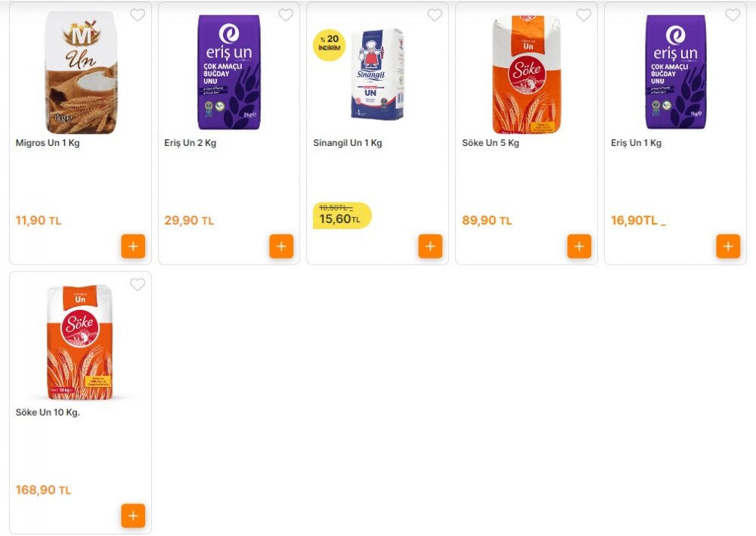View Eriş Un 1 Kg product image
Image resolution: width=756 pixels, height=536 pixels.
(675, 73)
